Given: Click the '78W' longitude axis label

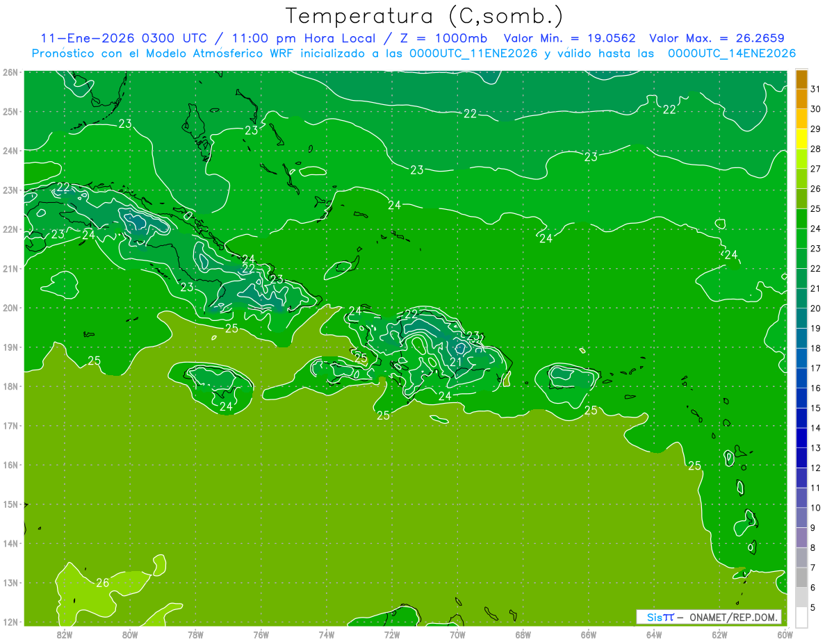Looking at the screenshot, I should (x=195, y=634).
